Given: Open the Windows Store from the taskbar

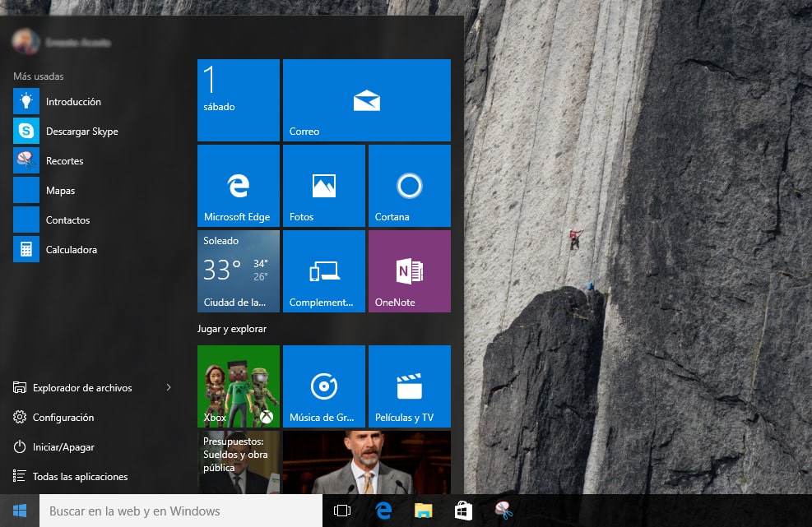Looking at the screenshot, I should [464, 510].
